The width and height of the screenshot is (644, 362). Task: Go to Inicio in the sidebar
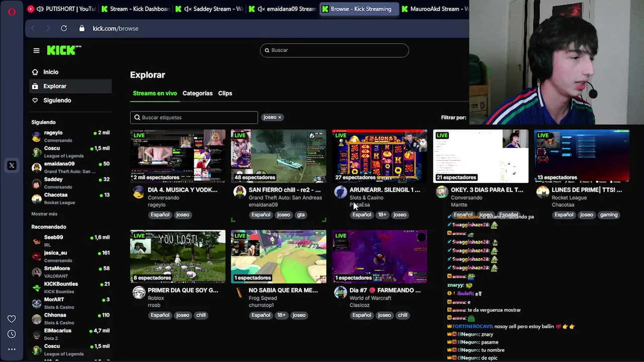click(x=70, y=72)
